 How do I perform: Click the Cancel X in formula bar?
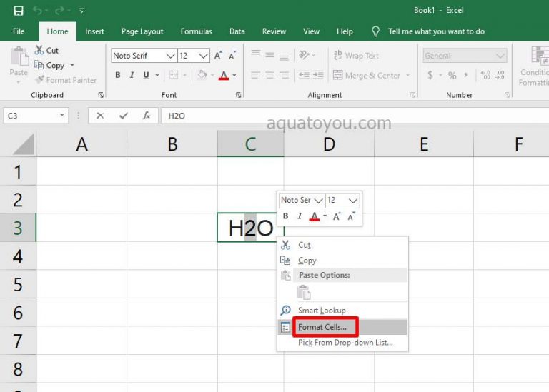tap(100, 115)
